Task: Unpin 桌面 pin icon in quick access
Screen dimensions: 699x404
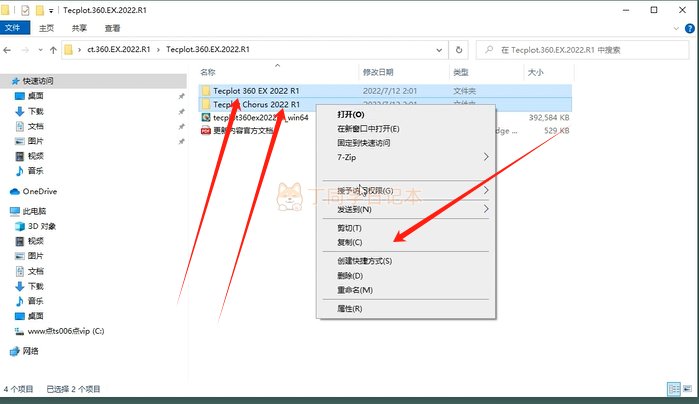Action: pos(181,96)
